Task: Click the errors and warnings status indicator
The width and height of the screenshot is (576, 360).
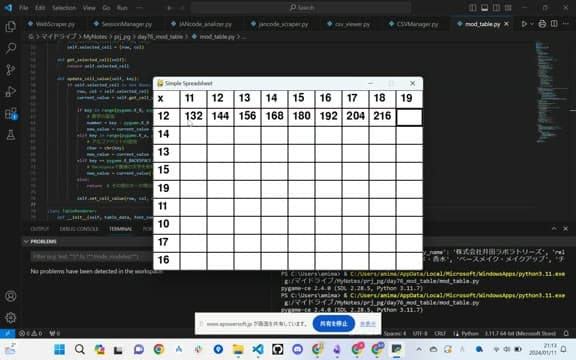Action: click(x=30, y=334)
